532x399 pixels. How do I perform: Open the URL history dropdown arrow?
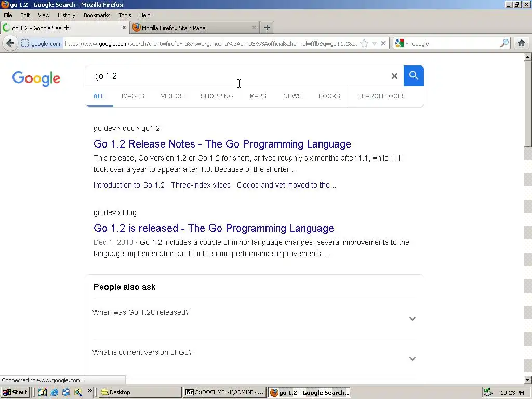point(374,44)
